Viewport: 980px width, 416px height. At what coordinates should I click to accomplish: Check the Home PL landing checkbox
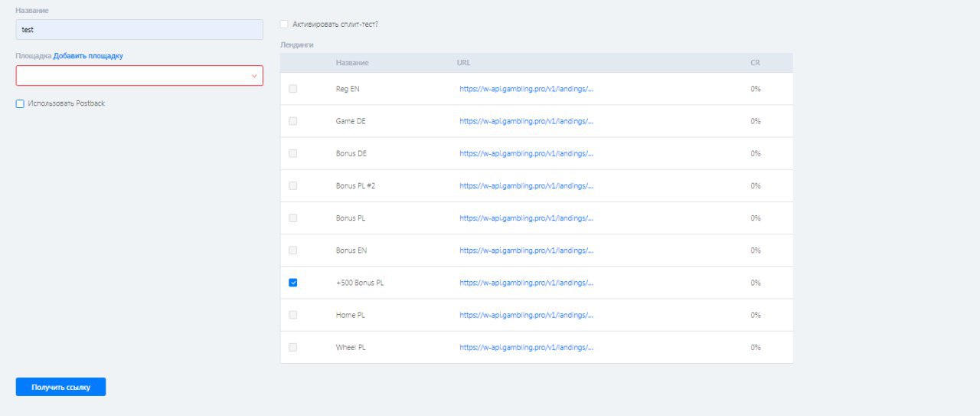292,315
